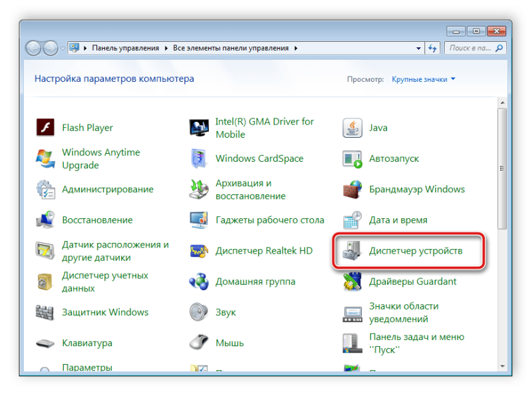
Task: Open the Клавиатура link
Action: [87, 343]
